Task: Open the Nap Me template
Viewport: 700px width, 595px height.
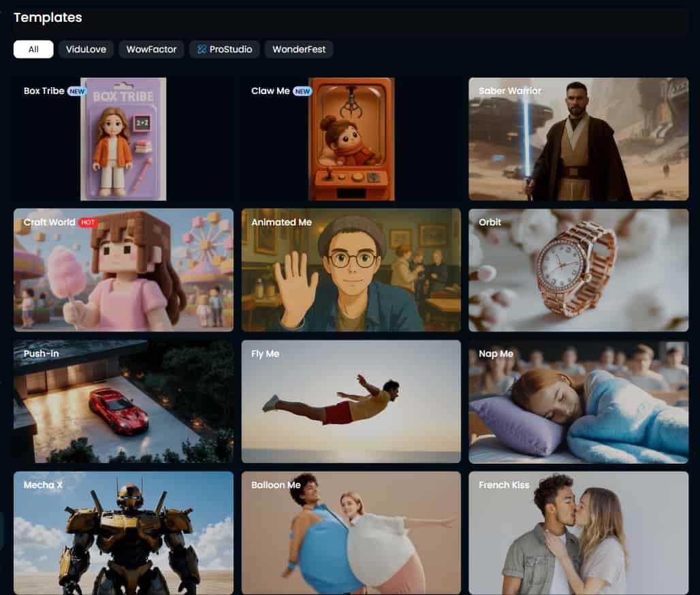Action: [579, 401]
